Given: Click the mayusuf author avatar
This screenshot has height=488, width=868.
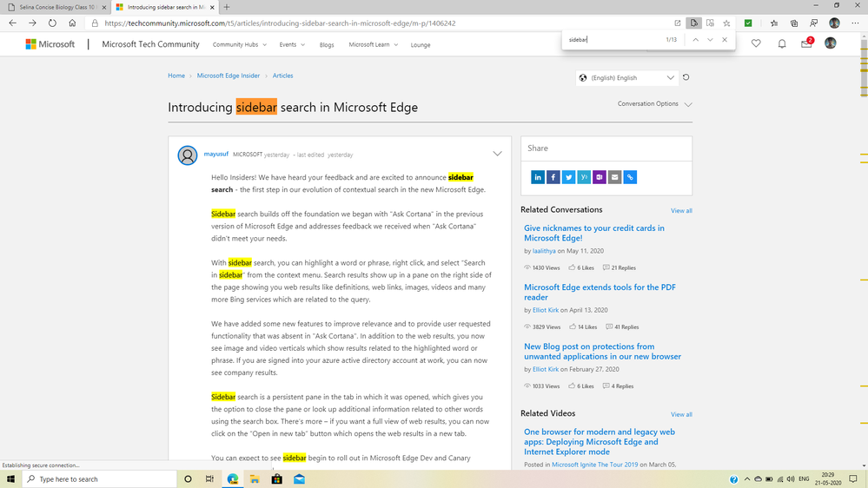Looking at the screenshot, I should coord(188,155).
